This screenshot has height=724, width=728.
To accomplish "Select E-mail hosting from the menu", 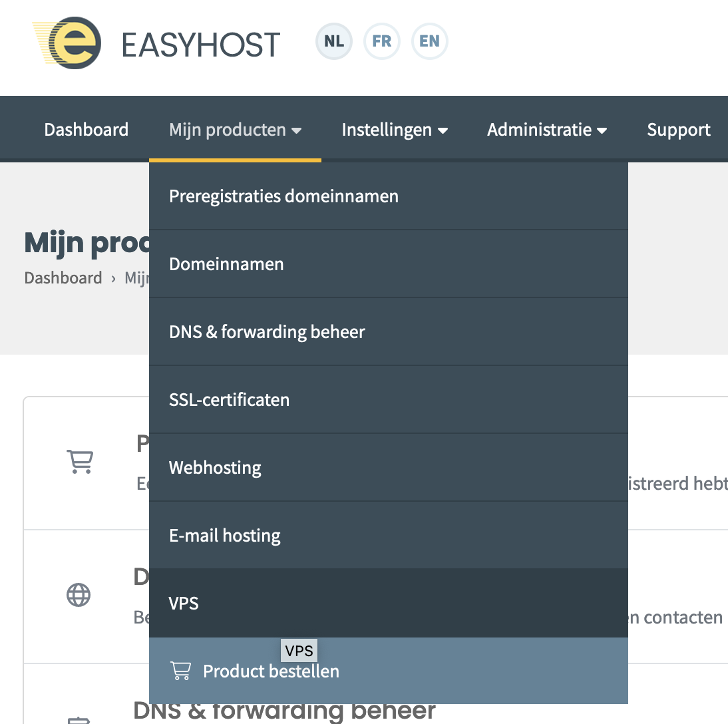I will 225,536.
